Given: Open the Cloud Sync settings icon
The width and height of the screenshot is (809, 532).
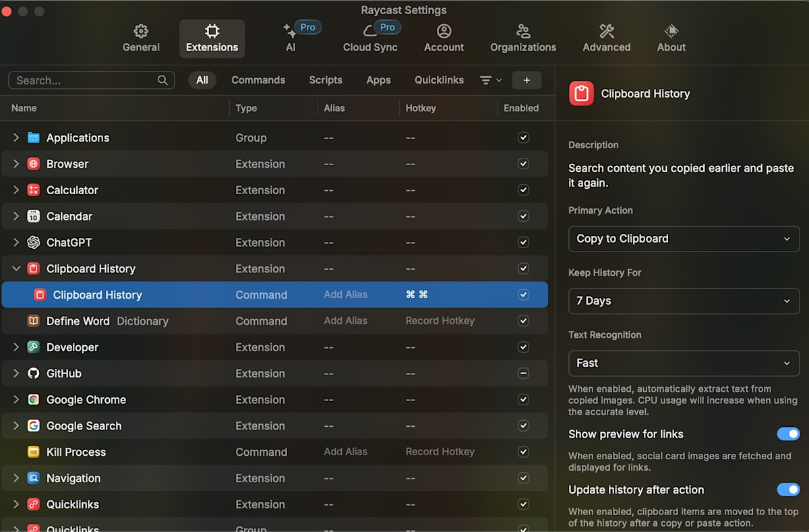Looking at the screenshot, I should click(369, 28).
